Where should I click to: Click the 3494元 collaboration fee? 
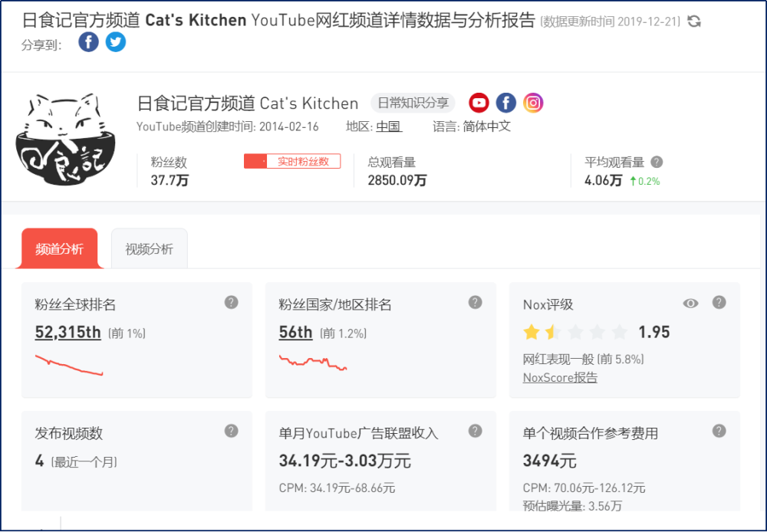[549, 461]
